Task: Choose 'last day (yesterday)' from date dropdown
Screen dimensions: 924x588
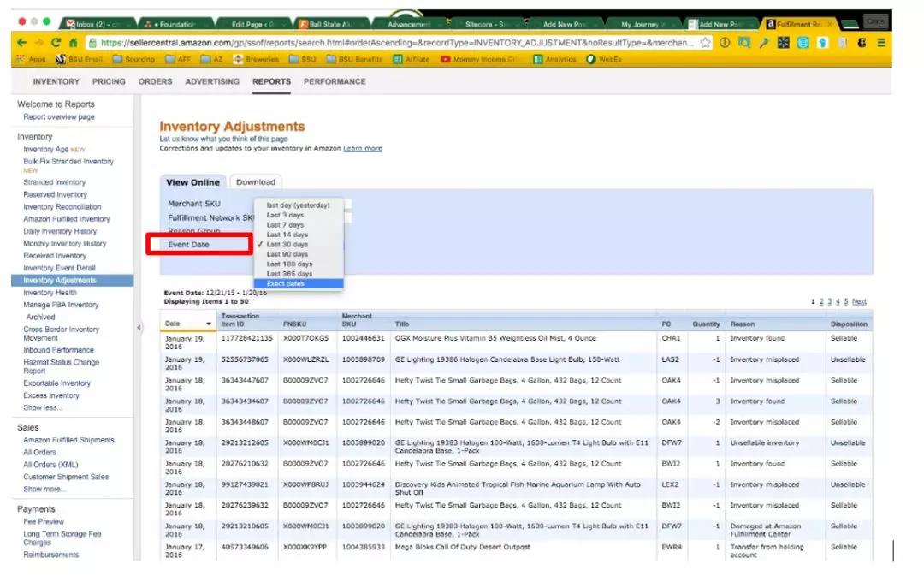Action: coord(299,205)
